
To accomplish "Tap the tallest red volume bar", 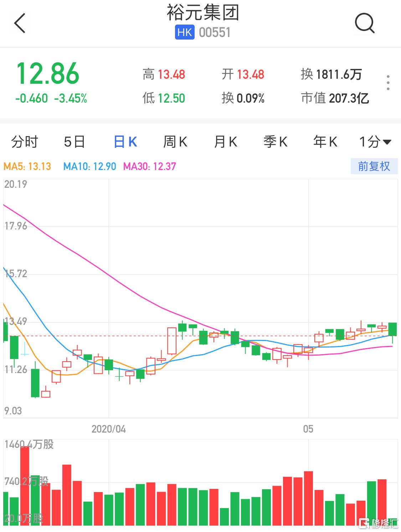I will point(25,486).
